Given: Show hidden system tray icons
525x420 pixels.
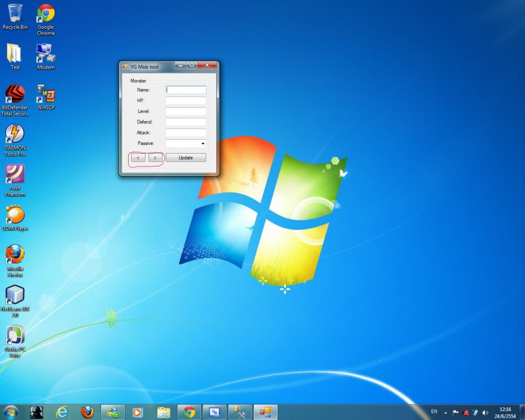Looking at the screenshot, I should [x=446, y=413].
